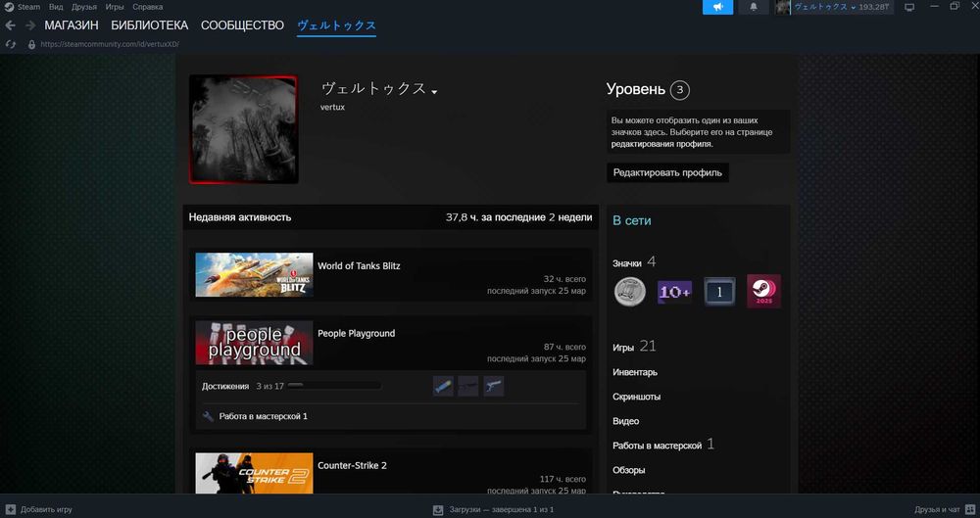Open the Друзья menu
This screenshot has height=518, width=980.
[x=83, y=7]
